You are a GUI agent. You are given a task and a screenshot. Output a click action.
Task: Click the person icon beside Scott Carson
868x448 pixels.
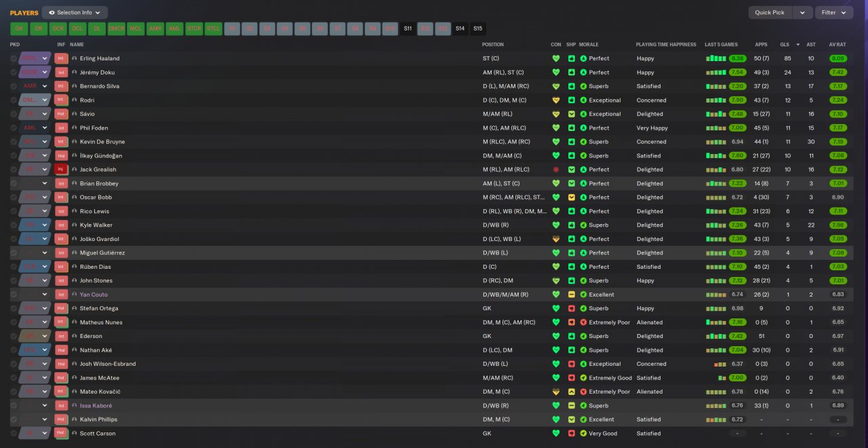[75, 433]
